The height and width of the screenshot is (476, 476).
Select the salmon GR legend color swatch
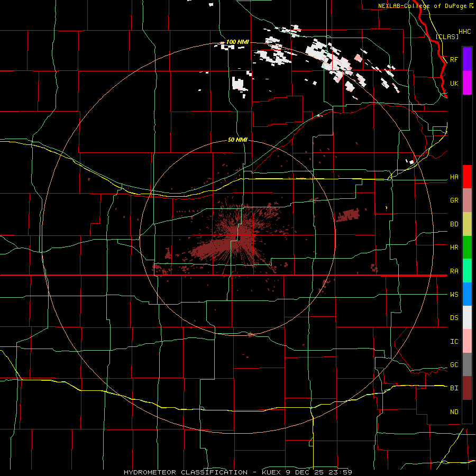[x=467, y=200]
